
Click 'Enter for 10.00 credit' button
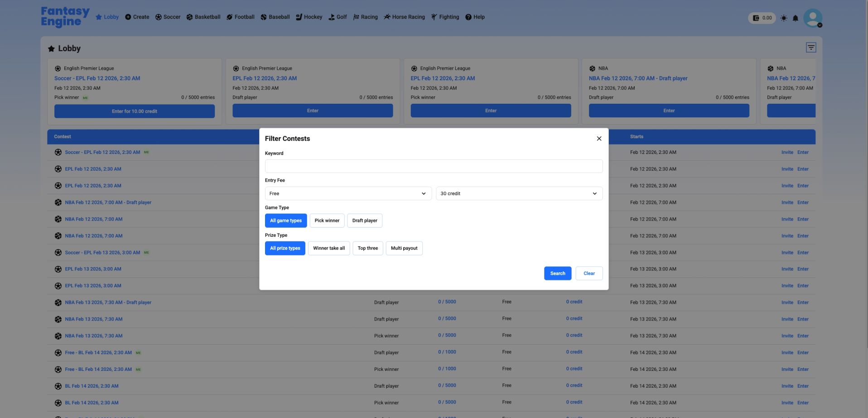click(135, 111)
